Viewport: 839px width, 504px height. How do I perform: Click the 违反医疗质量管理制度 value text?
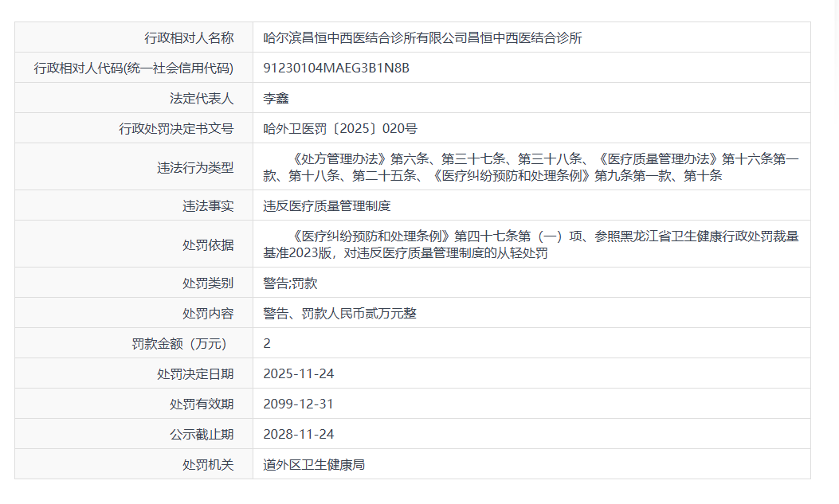click(327, 205)
